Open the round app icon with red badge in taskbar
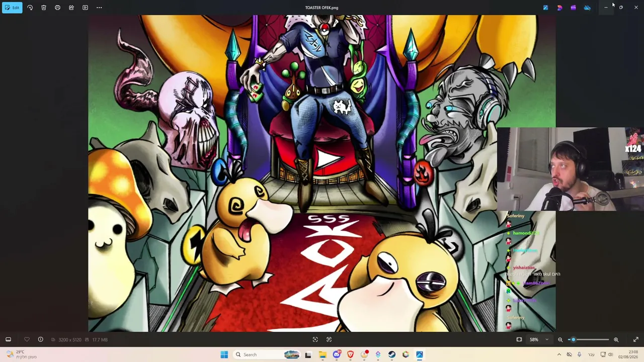The width and height of the screenshot is (644, 362). coord(364,354)
